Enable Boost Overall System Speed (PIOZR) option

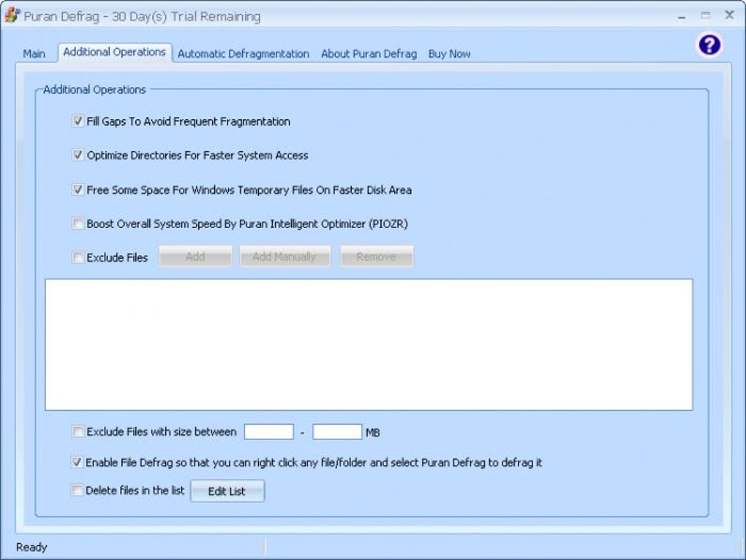(x=78, y=224)
